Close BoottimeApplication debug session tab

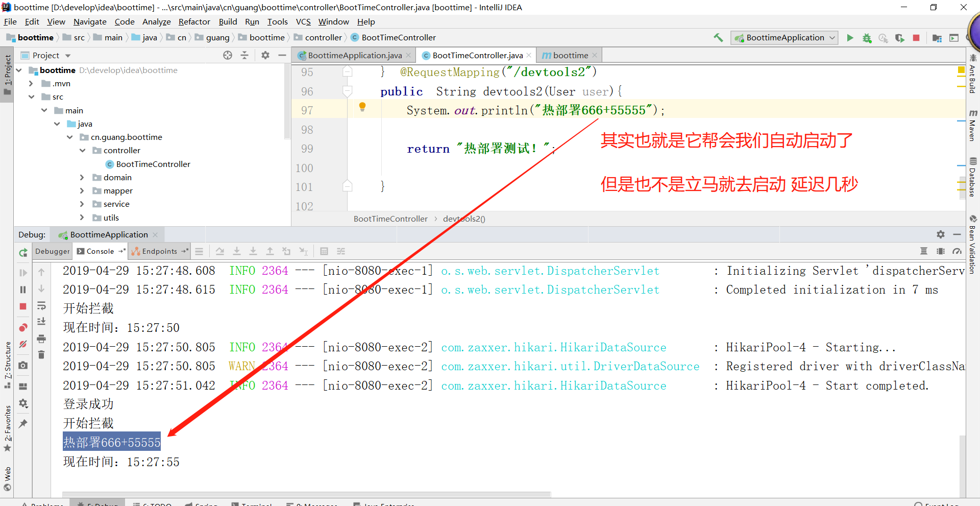coord(155,235)
